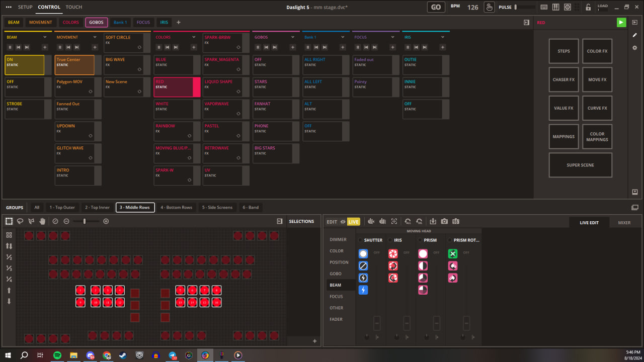Click the down arrow selection icon

coord(9,301)
